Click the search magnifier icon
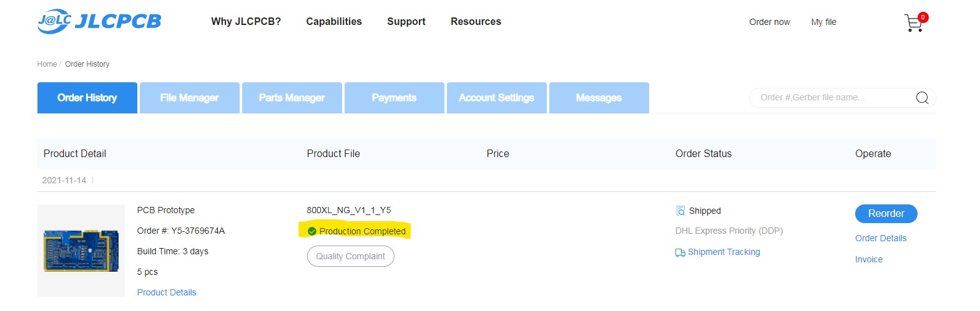This screenshot has width=980, height=311. coord(922,98)
